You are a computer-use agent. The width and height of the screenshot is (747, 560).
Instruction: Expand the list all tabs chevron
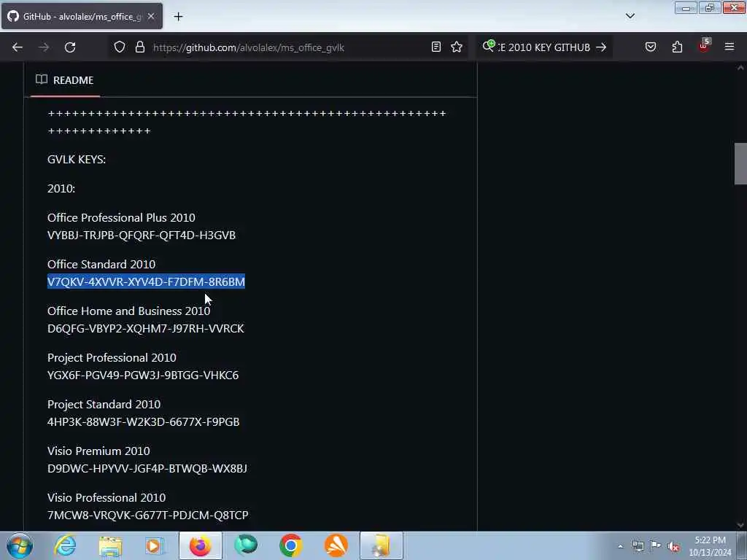tap(630, 16)
